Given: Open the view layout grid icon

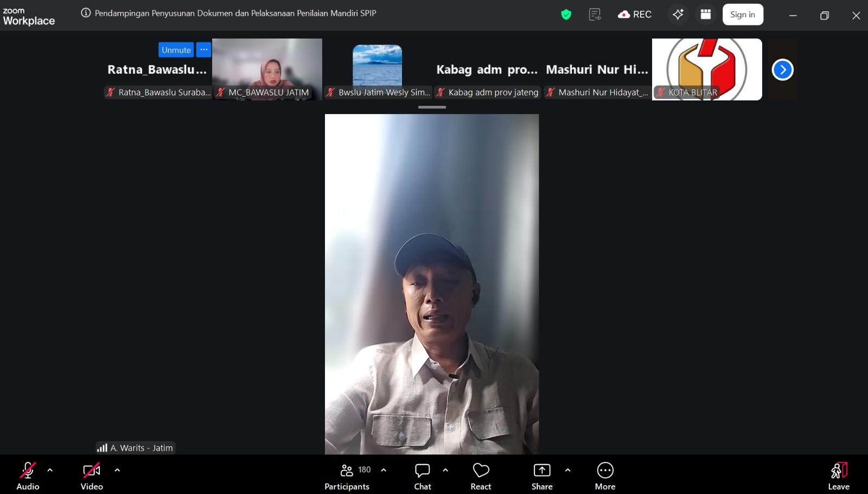Looking at the screenshot, I should [706, 15].
